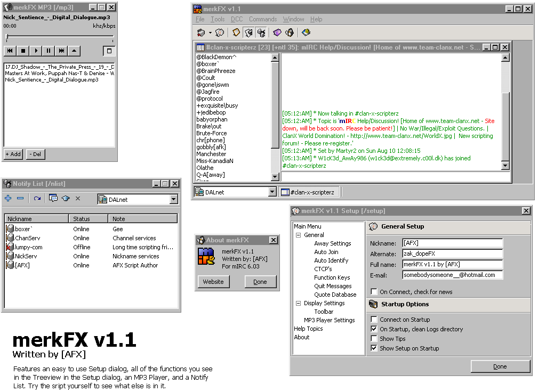
Task: Remove a nickname with the minus icon
Action: [x=20, y=198]
